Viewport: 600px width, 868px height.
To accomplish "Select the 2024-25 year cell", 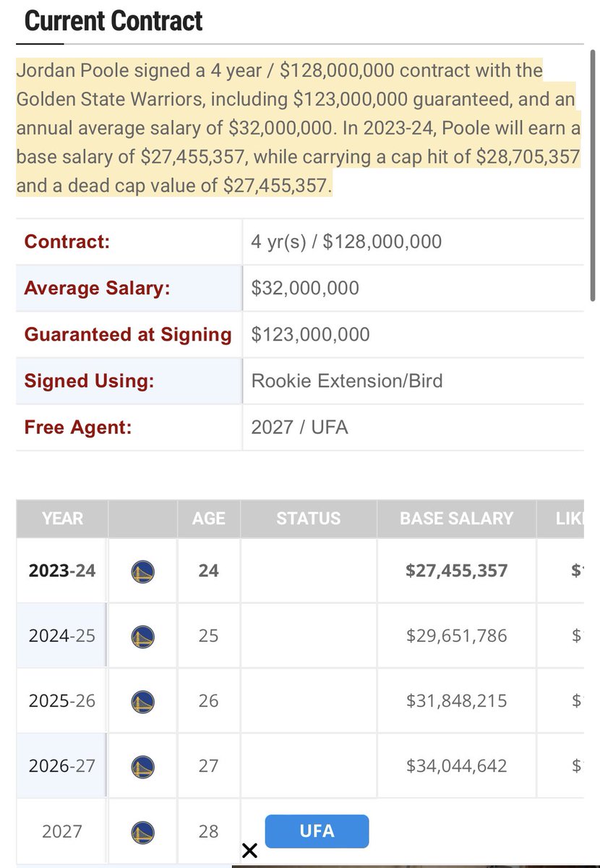I will (62, 636).
